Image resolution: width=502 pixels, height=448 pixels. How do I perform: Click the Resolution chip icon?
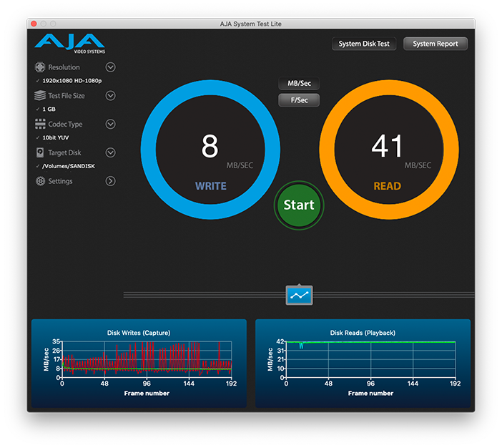click(40, 67)
